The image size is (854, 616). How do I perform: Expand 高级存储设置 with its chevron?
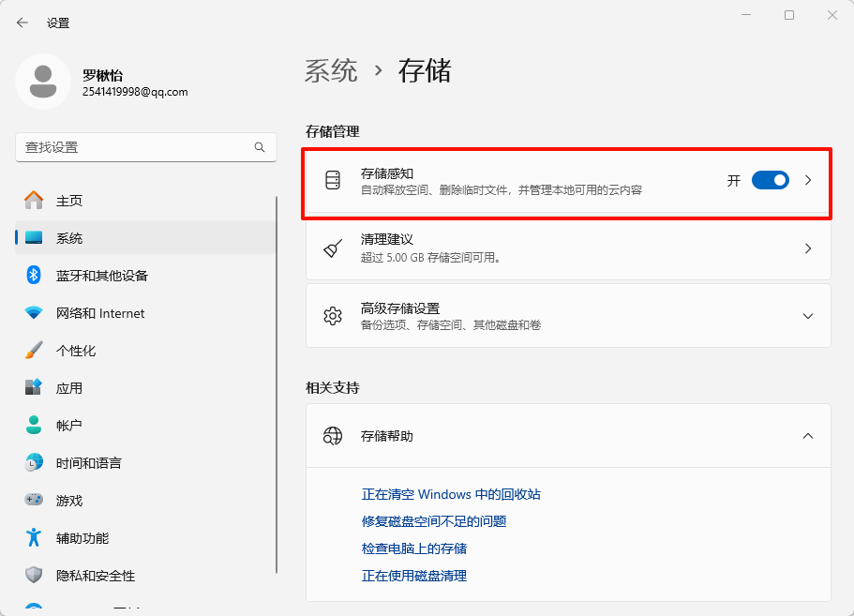808,316
